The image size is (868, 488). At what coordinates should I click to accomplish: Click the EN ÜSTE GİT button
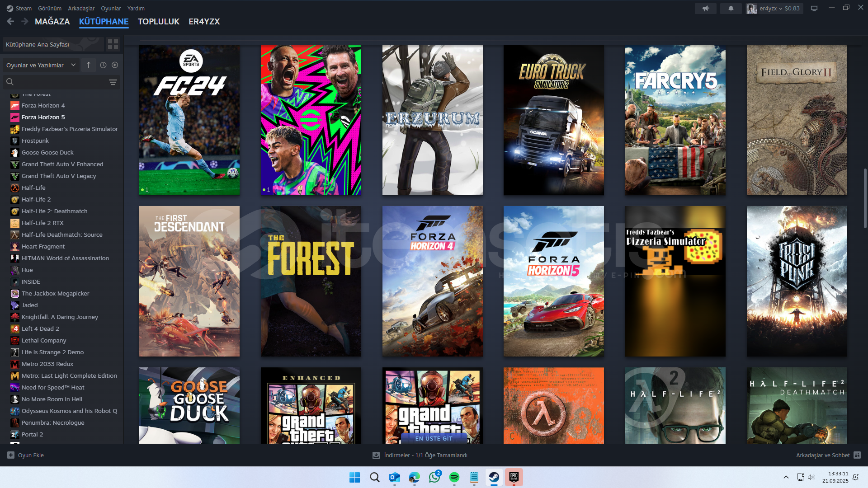(x=434, y=438)
